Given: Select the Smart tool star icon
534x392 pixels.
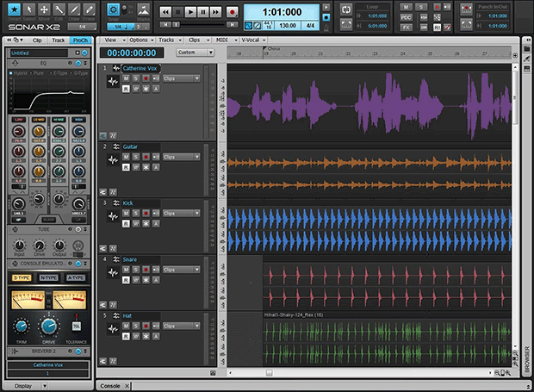Looking at the screenshot, I should point(15,9).
